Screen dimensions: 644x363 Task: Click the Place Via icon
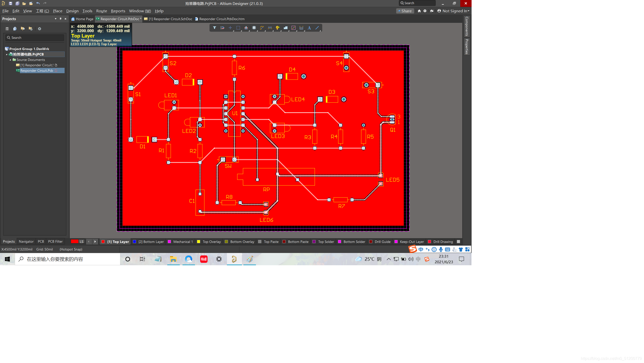(278, 28)
